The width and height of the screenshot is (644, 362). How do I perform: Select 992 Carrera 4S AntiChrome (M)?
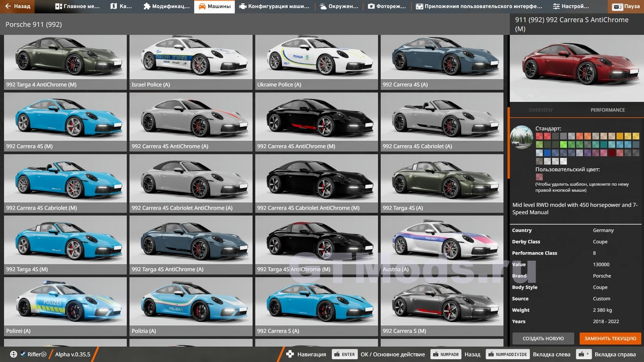(316, 122)
